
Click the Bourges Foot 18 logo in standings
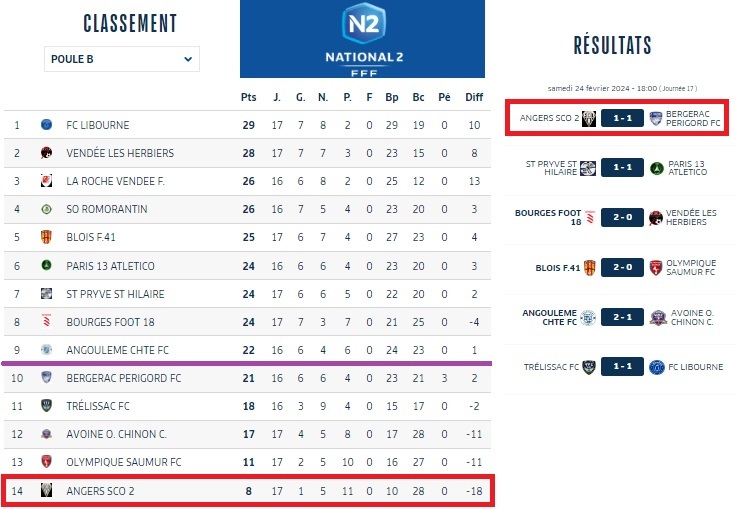pos(46,322)
